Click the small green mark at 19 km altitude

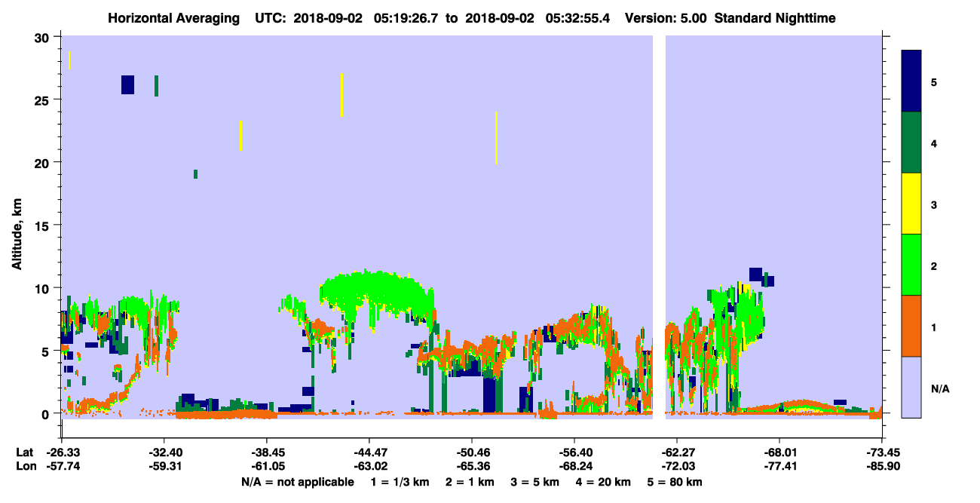pyautogui.click(x=195, y=174)
